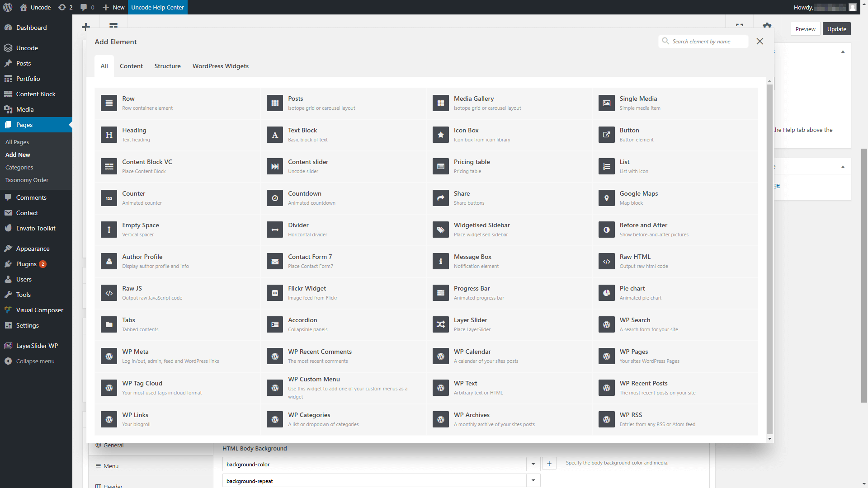Screen dimensions: 868x488
Task: Switch to the Structure tab
Action: click(167, 66)
